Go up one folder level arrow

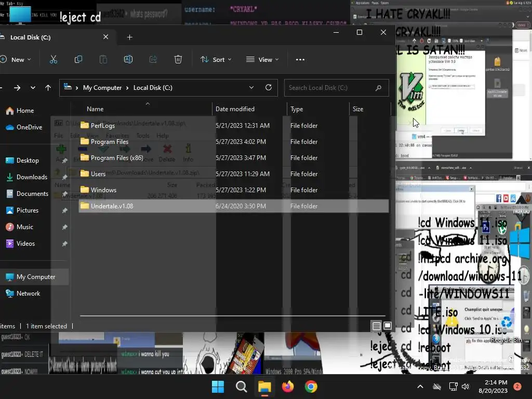tap(48, 88)
